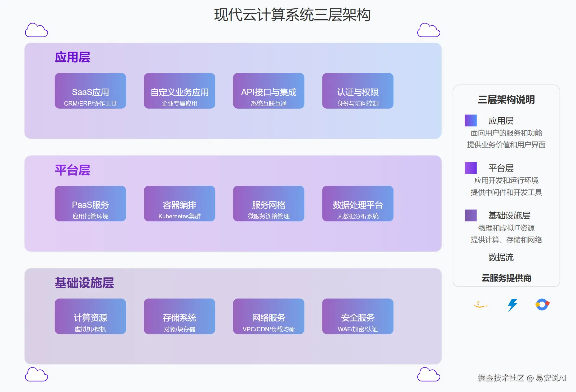The image size is (576, 392).
Task: Select the legend title 三层架构说明
Action: (506, 99)
